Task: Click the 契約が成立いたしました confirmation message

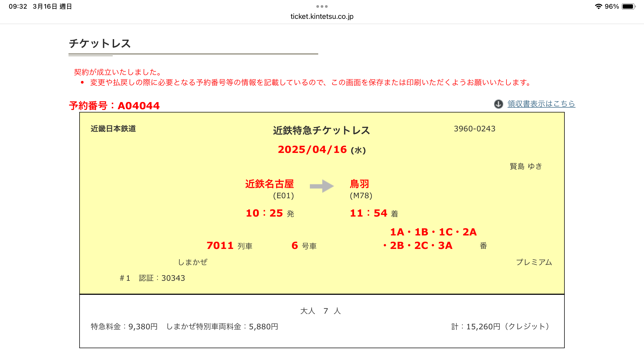Action: [118, 72]
